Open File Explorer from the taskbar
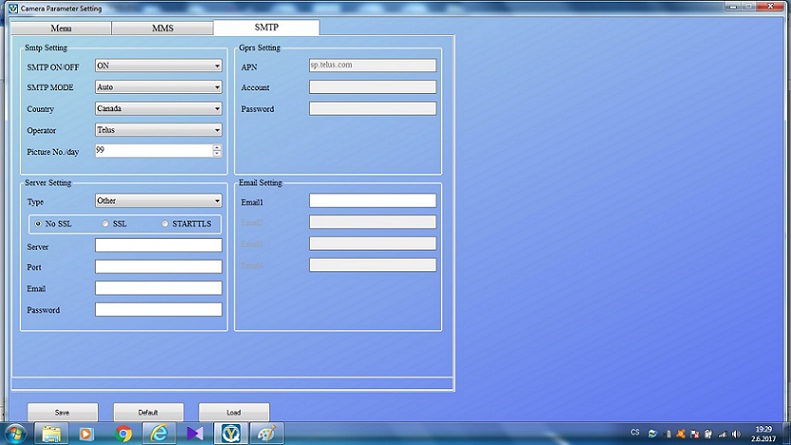This screenshot has height=445, width=791. click(51, 433)
